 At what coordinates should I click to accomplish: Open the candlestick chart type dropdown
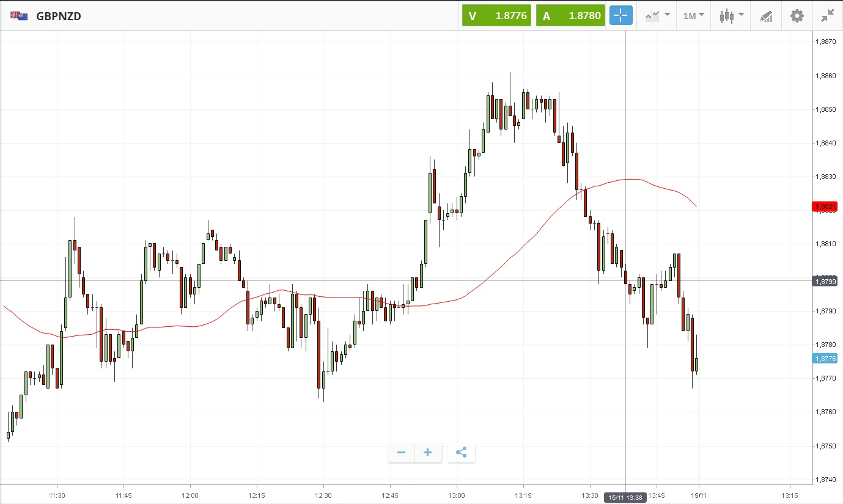[x=731, y=16]
